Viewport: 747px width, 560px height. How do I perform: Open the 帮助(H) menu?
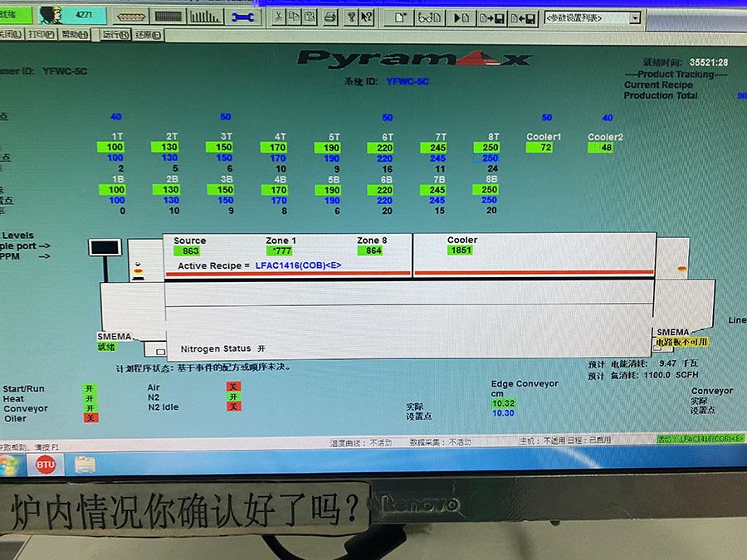pos(76,35)
